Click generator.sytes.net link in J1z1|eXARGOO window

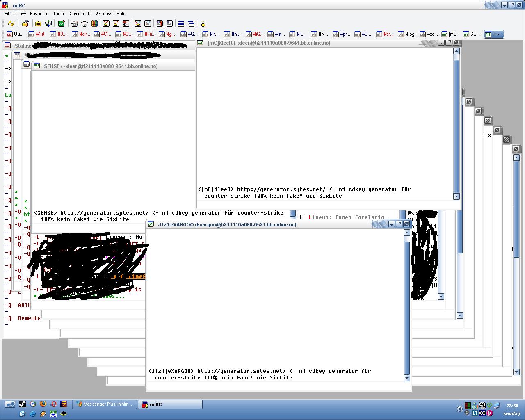pos(241,371)
